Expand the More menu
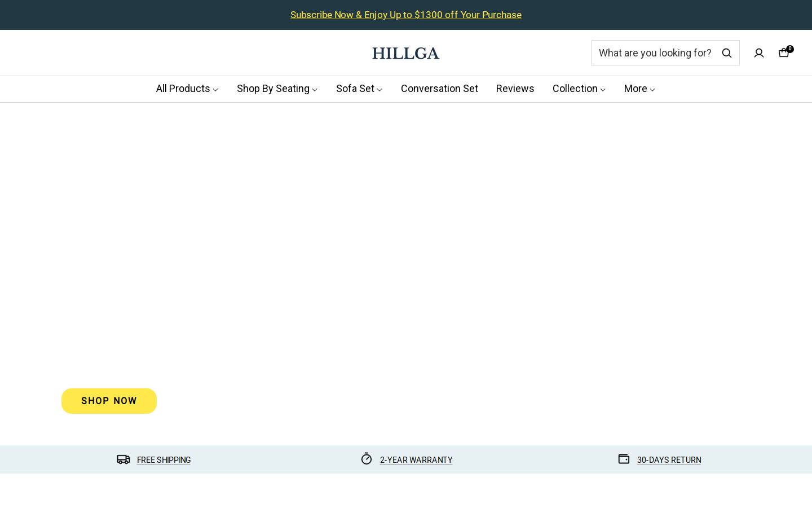The image size is (812, 508). (x=639, y=89)
